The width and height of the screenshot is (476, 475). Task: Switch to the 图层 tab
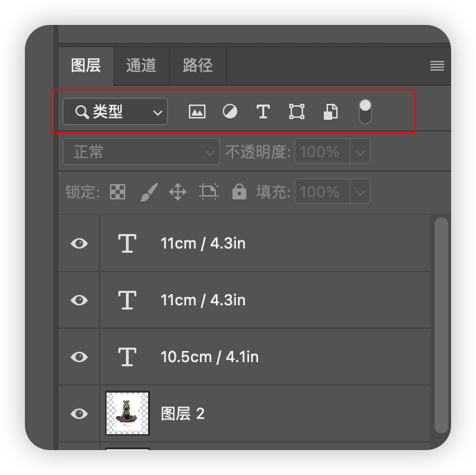[x=86, y=66]
